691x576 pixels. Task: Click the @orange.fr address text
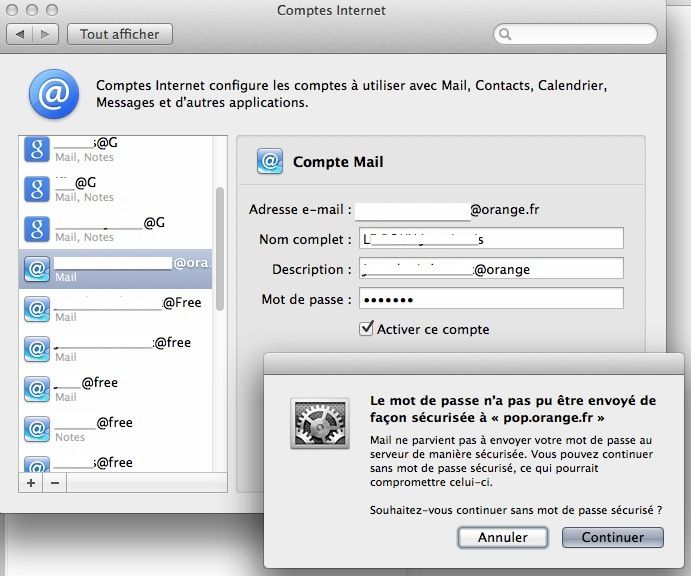pos(505,209)
